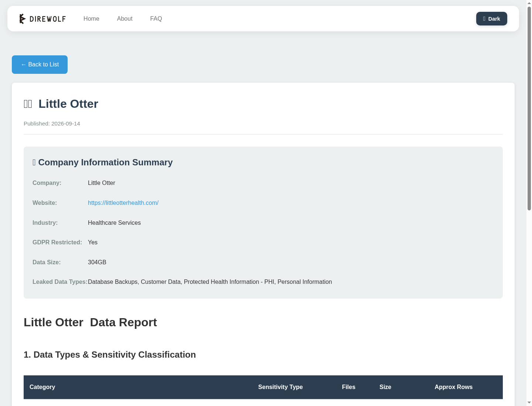Click the flag icon beside Little Otter title
The height and width of the screenshot is (406, 532).
pyautogui.click(x=28, y=104)
